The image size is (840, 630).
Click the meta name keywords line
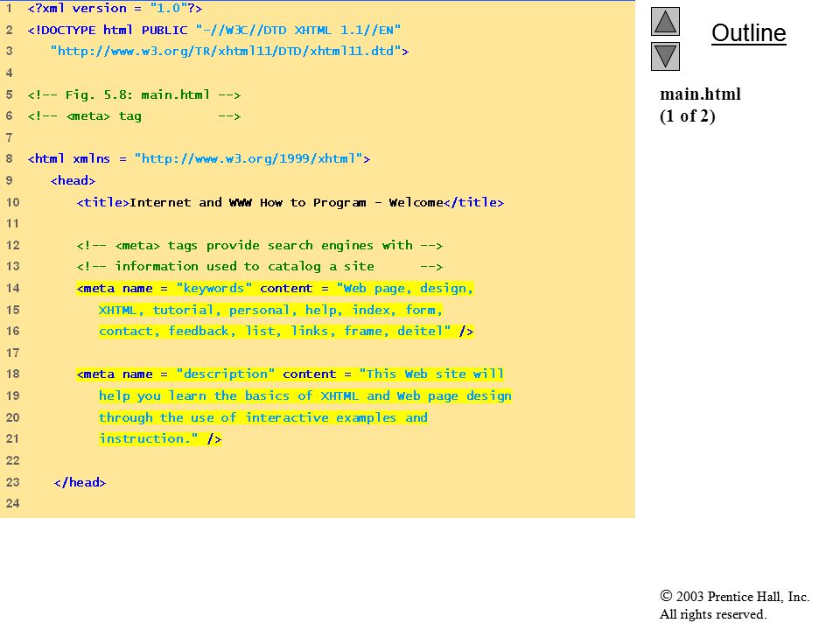point(276,288)
